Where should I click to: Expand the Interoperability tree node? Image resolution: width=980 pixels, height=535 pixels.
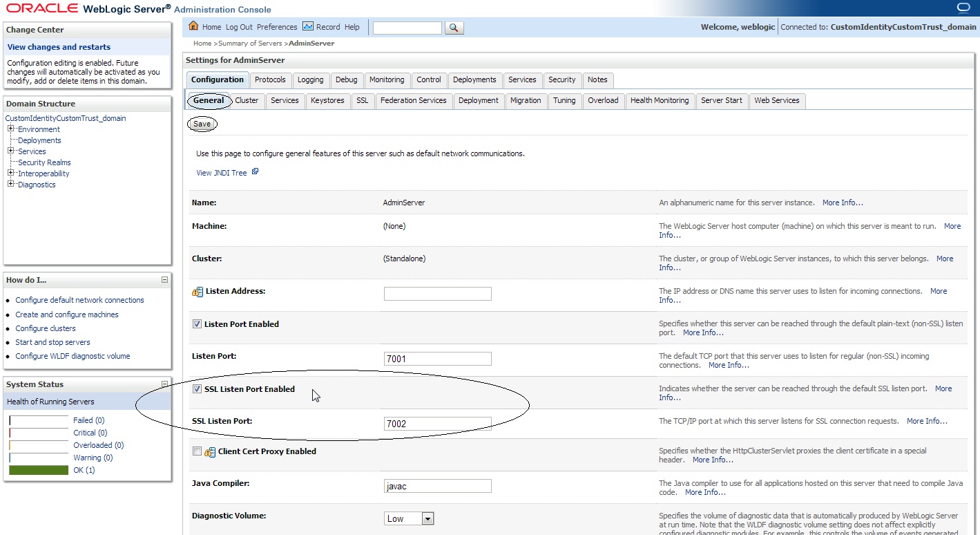pyautogui.click(x=11, y=173)
